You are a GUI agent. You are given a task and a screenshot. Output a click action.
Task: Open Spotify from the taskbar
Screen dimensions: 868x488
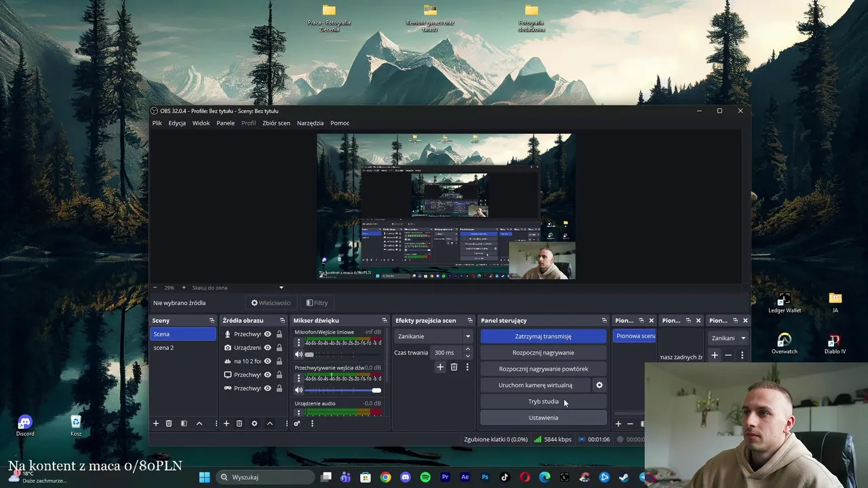point(425,477)
